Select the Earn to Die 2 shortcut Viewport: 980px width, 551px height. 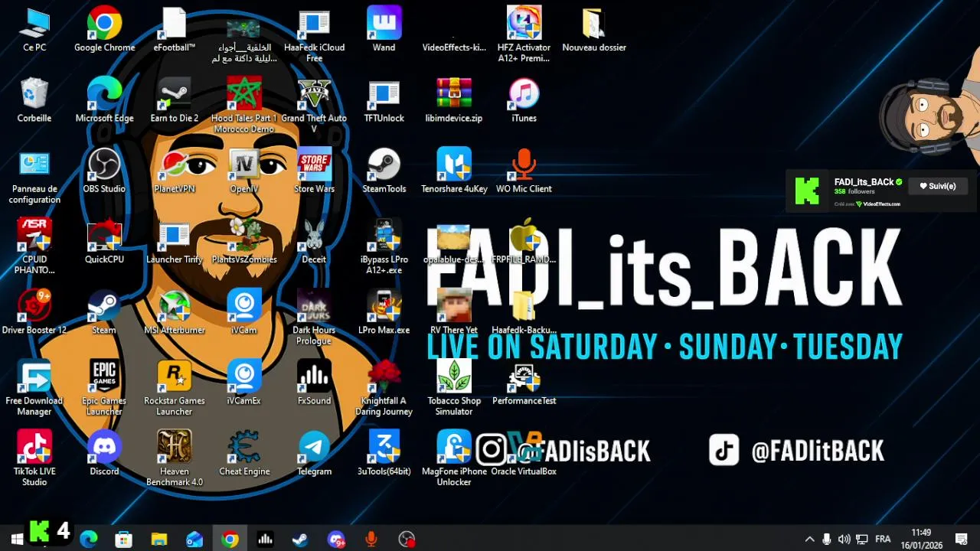click(x=175, y=101)
